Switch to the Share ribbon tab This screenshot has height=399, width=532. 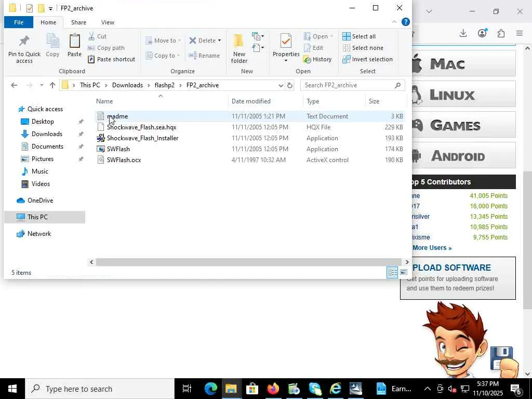78,22
